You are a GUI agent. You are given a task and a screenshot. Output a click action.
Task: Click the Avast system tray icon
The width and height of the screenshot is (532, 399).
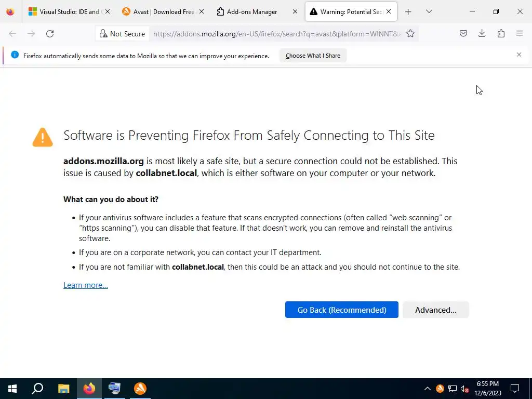[x=440, y=389]
